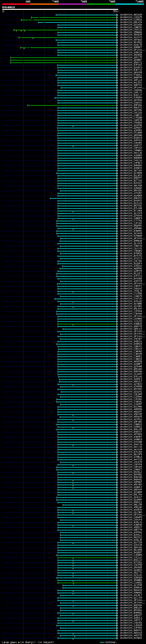Click the green alignment bar of UniRef100_B9FGD1
Image resolution: width=146 pixels, height=644 pixels.
[73, 105]
